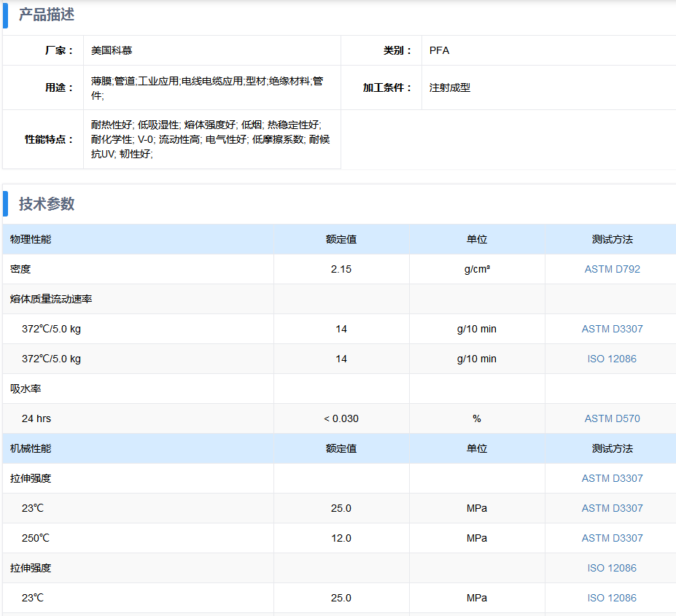676x616 pixels.
Task: Select the 注射成型 processing condition text
Action: (449, 87)
